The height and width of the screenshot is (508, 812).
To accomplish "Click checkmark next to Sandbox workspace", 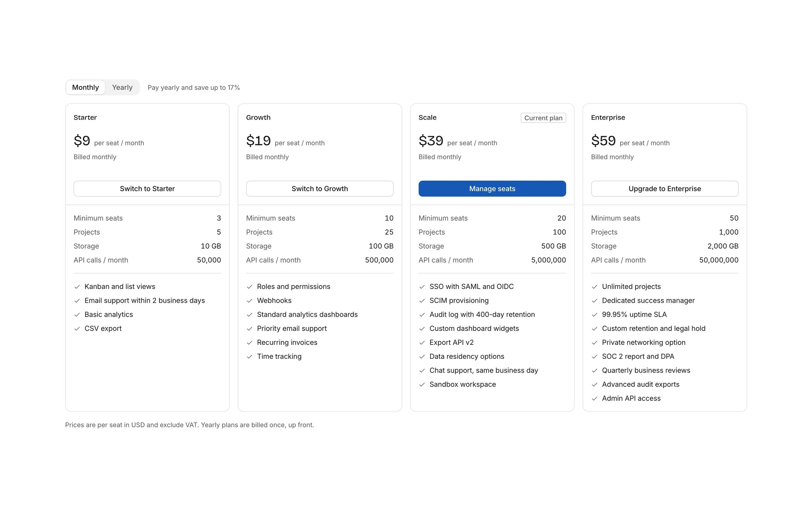I will point(422,385).
